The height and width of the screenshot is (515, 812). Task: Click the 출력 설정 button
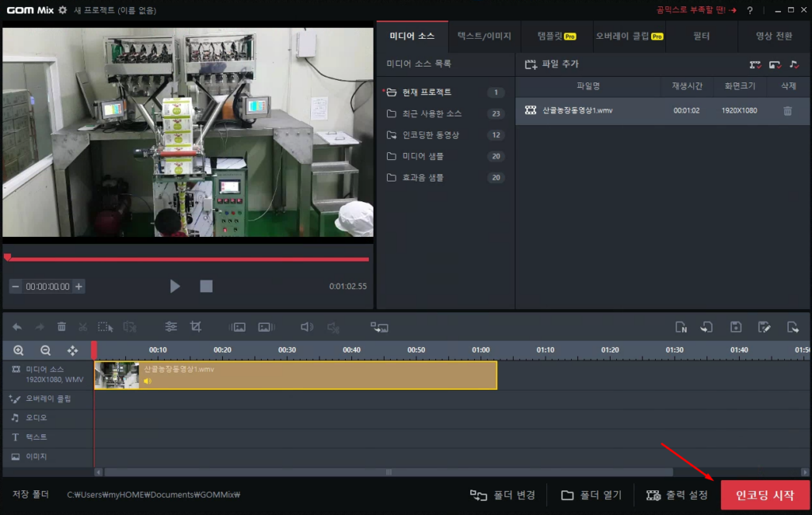tap(677, 495)
